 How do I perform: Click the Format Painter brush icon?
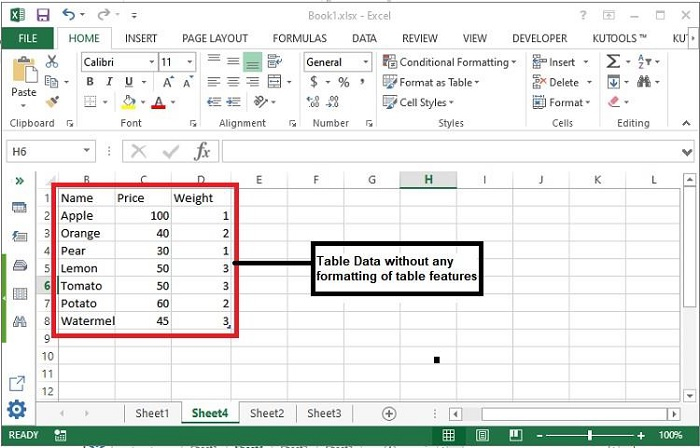coord(52,102)
